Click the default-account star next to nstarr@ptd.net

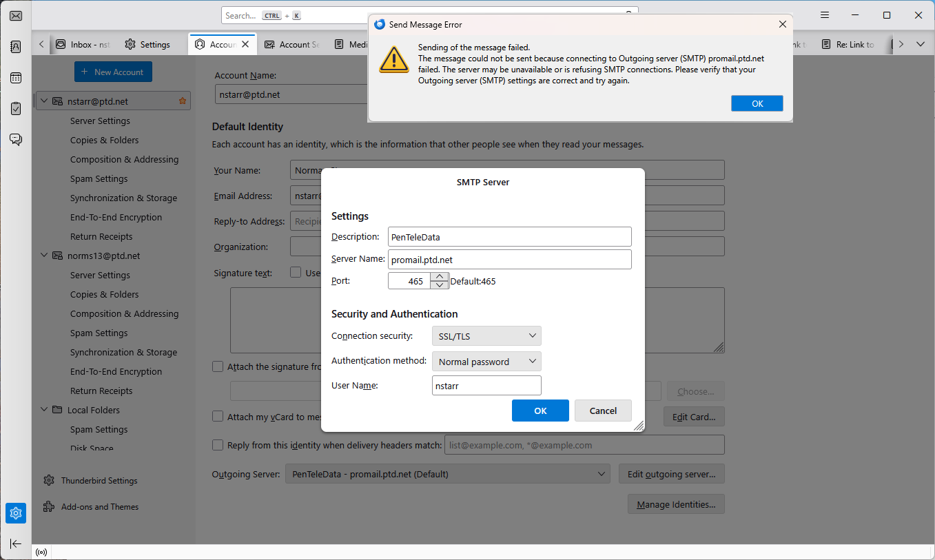(x=183, y=101)
